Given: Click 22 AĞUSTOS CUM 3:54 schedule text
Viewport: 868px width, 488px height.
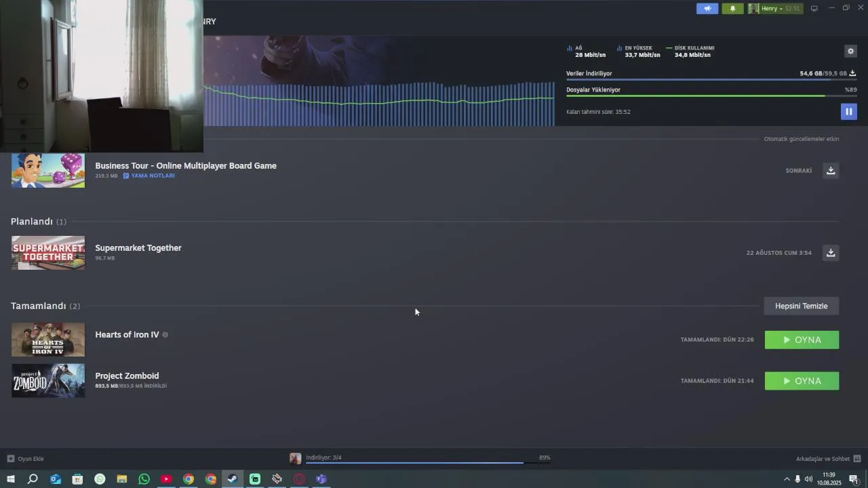Looking at the screenshot, I should (779, 253).
